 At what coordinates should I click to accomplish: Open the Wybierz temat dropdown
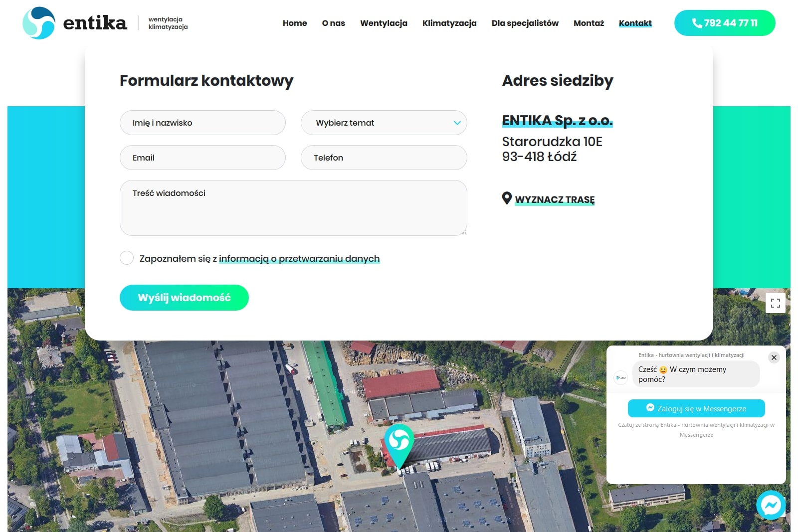[x=384, y=123]
